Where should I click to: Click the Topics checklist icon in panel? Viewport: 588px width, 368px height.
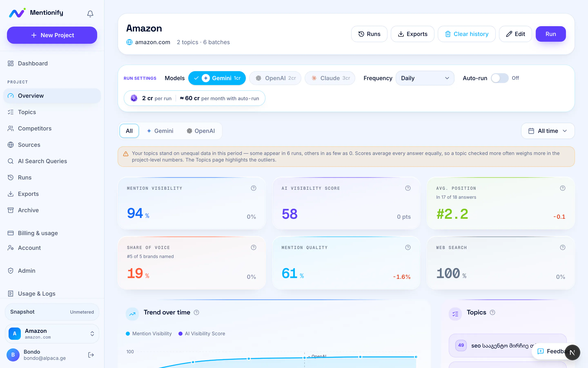tap(455, 314)
